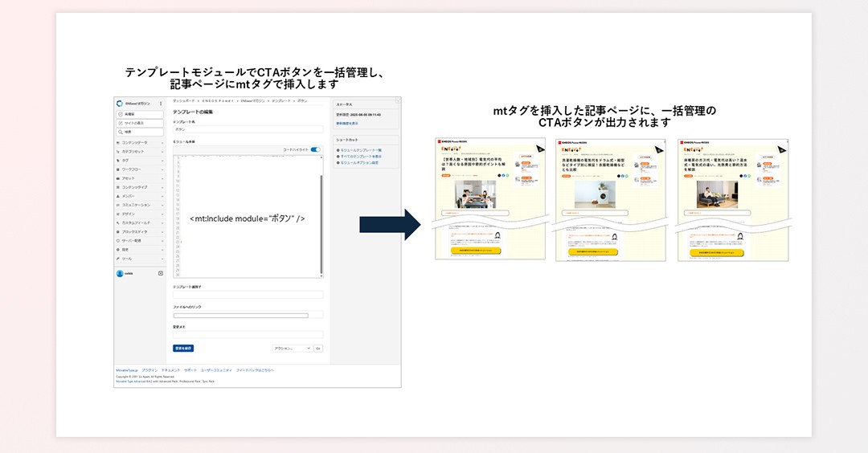This screenshot has height=453, width=868.
Task: Click the 設定 gear icon in sidebar
Action: coord(118,250)
